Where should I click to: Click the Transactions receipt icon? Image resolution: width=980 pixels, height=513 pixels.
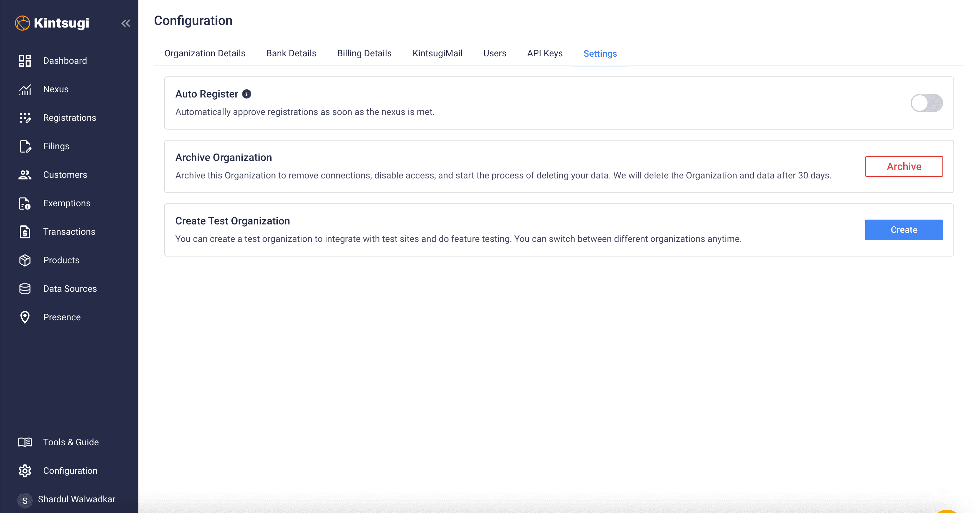pos(25,232)
